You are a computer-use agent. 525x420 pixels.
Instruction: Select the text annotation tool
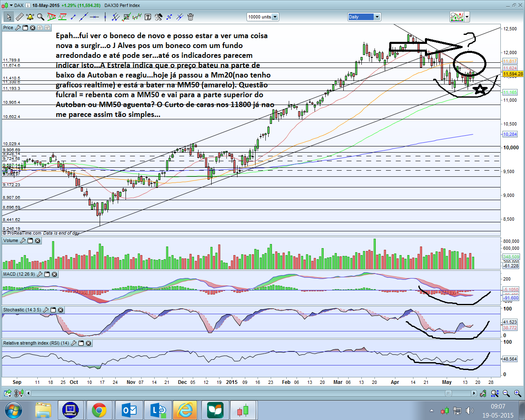click(148, 17)
